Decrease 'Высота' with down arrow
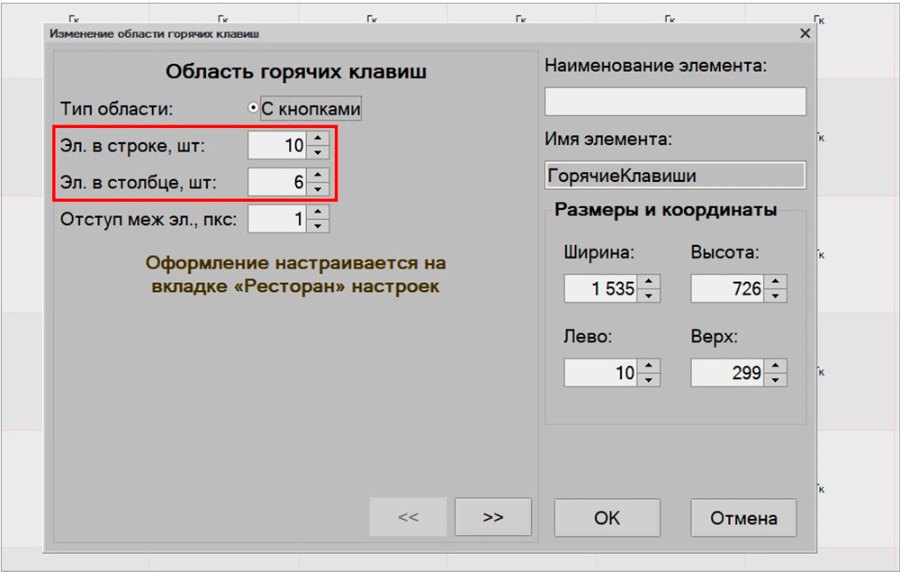This screenshot has height=572, width=900. [x=775, y=295]
